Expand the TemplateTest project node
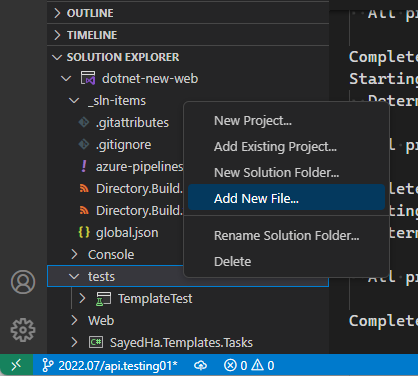This screenshot has width=418, height=376. coord(82,298)
